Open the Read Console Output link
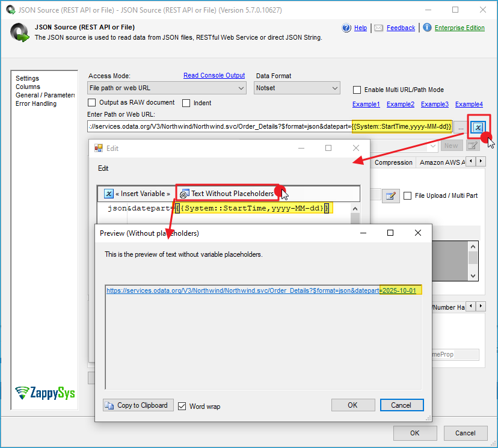Screen dimensions: 498x448 214,76
